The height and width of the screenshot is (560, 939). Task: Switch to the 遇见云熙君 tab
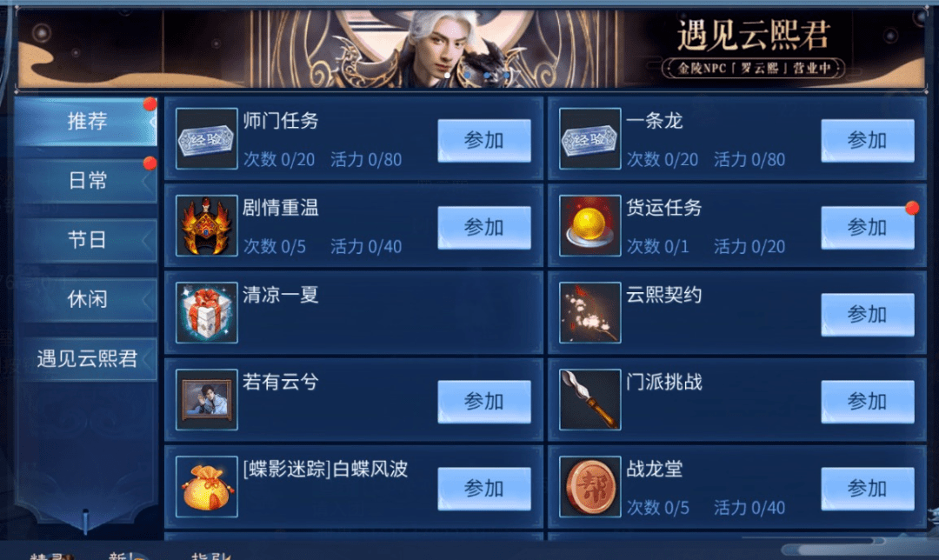click(x=86, y=359)
